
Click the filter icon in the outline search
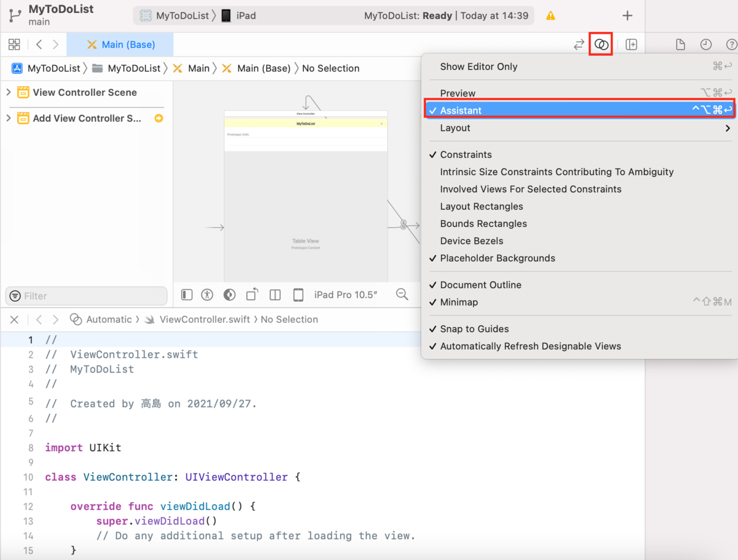(x=15, y=296)
